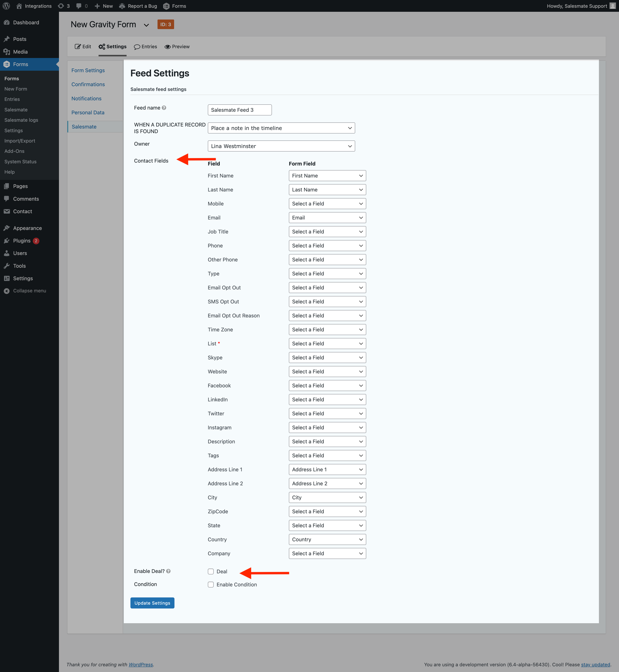
Task: Open Salesmate logs submenu link
Action: coord(21,120)
